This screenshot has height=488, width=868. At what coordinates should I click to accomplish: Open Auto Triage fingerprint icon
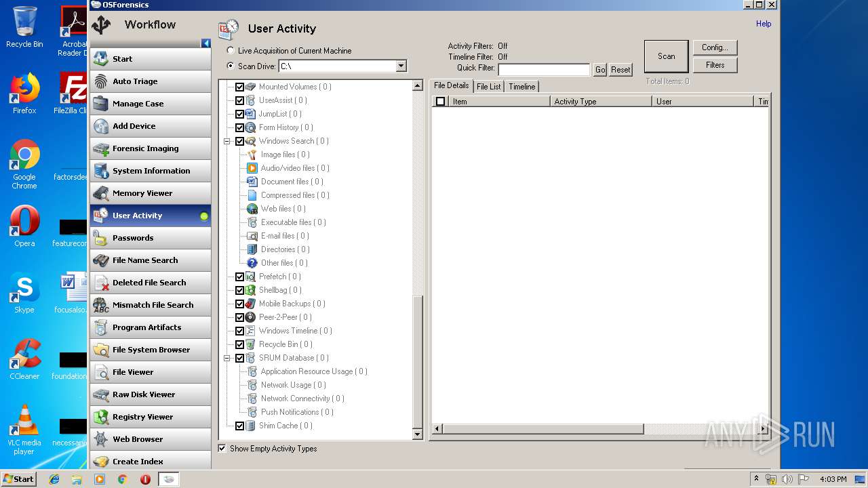101,81
